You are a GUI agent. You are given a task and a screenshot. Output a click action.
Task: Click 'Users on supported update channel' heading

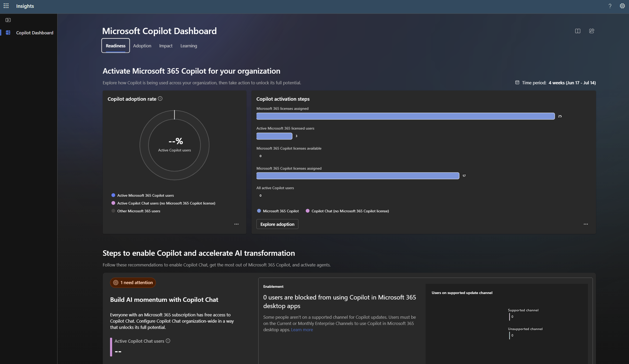pyautogui.click(x=462, y=293)
